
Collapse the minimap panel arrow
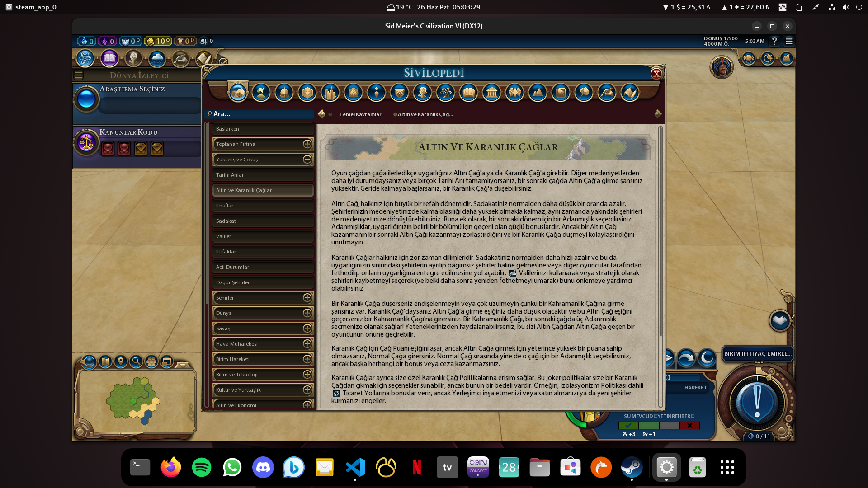click(183, 364)
